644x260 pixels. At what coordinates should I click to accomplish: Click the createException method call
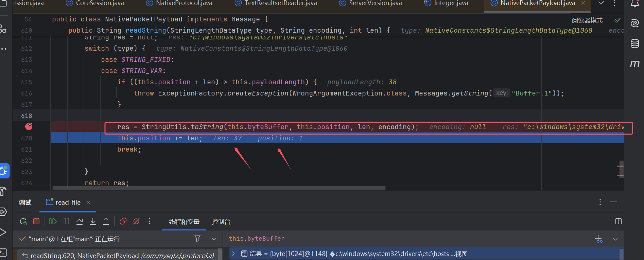258,93
